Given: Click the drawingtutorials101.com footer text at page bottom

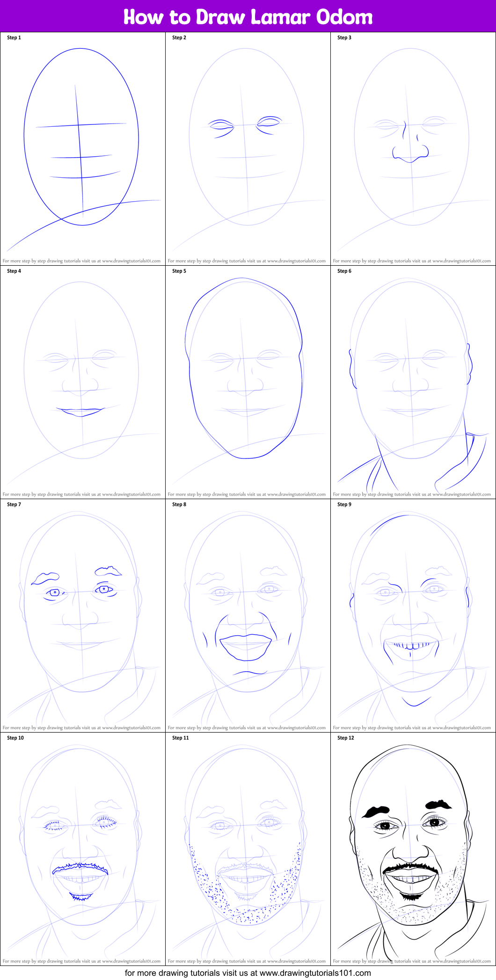Looking at the screenshot, I should point(248,973).
